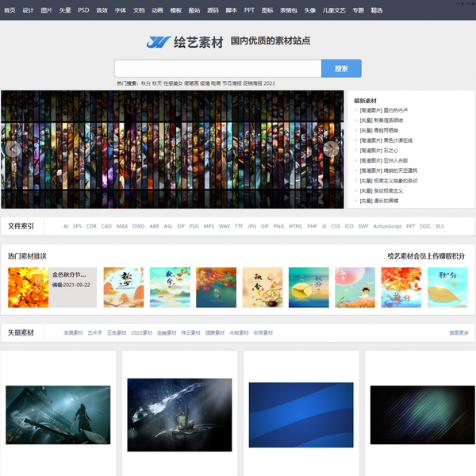
Task: Click the 绘艺素材 site logo
Action: pyautogui.click(x=185, y=41)
